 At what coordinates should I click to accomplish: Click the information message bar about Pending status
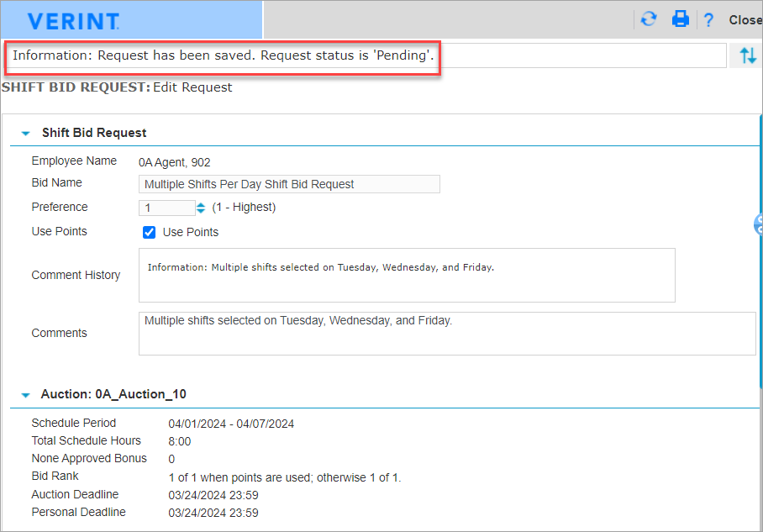[223, 56]
